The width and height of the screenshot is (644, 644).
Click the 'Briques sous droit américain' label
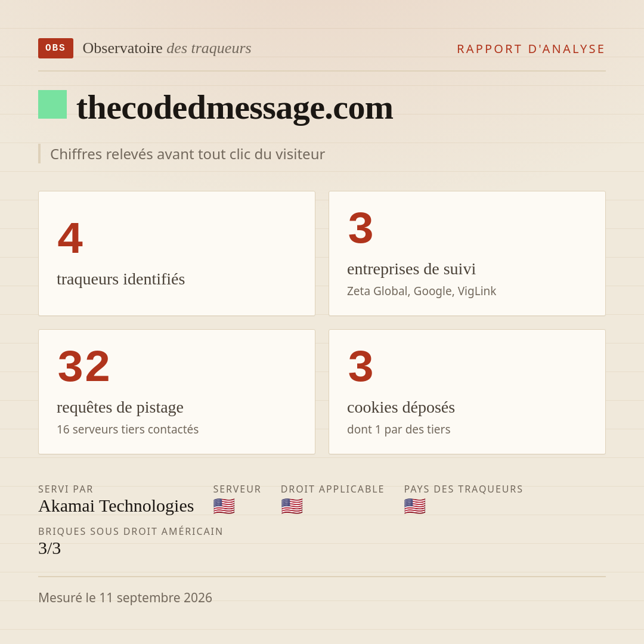(x=131, y=531)
